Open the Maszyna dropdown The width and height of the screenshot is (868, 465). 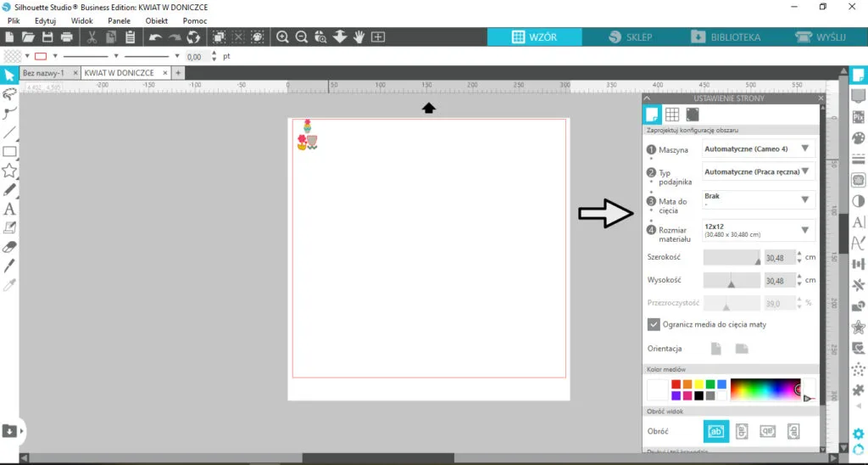[759, 149]
